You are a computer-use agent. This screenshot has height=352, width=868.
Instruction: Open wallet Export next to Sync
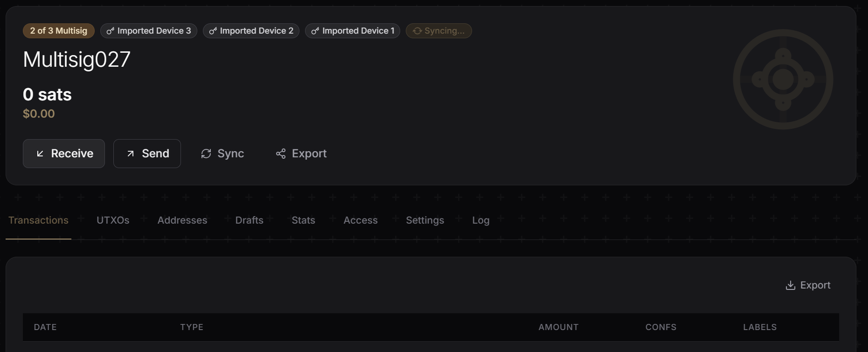point(301,154)
